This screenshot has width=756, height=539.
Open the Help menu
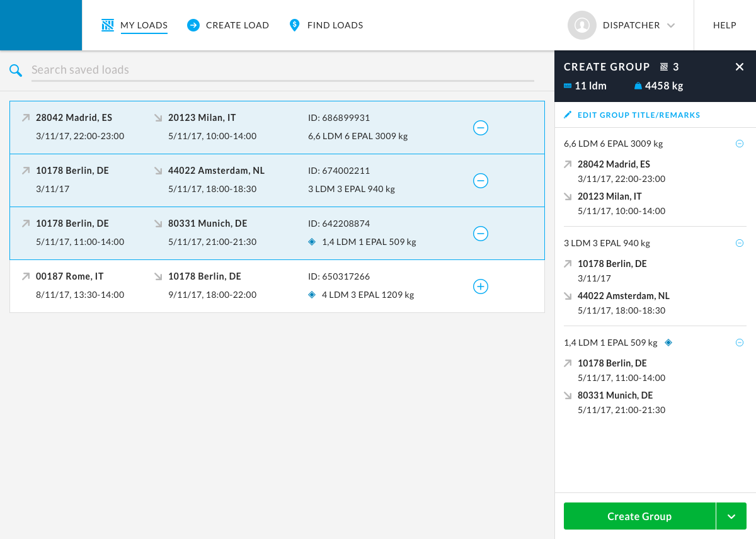coord(724,25)
